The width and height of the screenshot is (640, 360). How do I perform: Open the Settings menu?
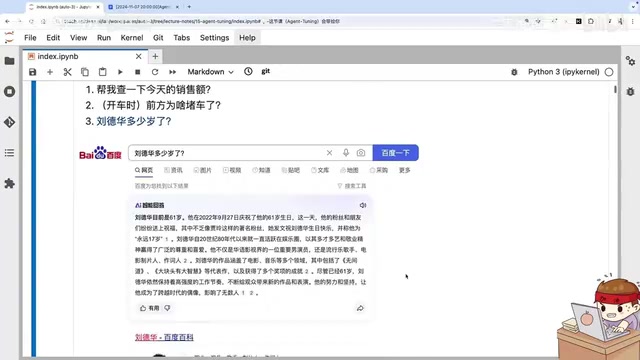[x=214, y=38]
